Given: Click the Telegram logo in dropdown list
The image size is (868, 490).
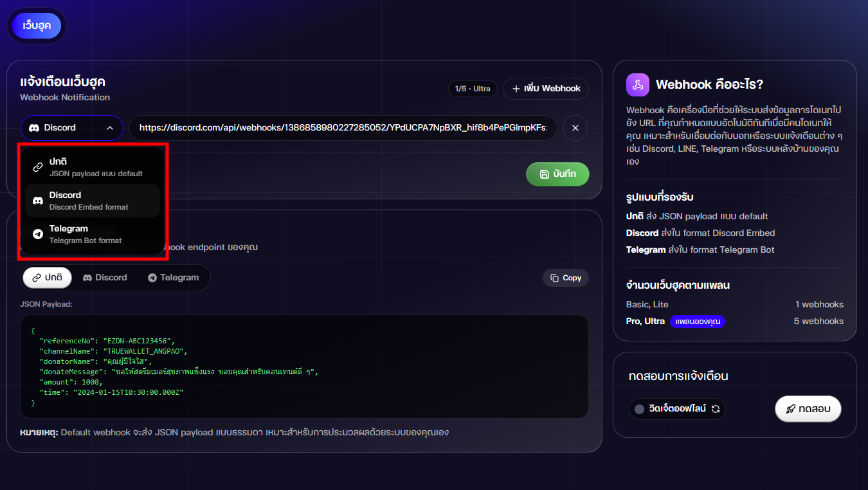Looking at the screenshot, I should click(x=38, y=234).
